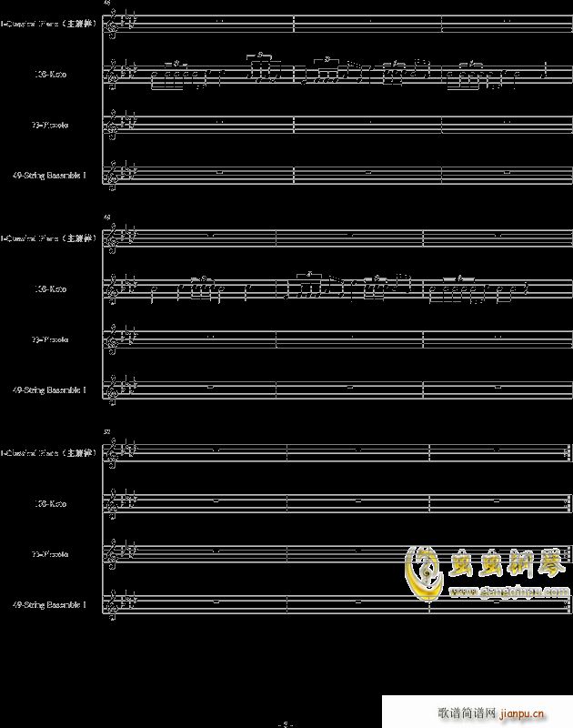The image size is (573, 728).
Task: Click the page number 3 at the bottom
Action: (286, 723)
